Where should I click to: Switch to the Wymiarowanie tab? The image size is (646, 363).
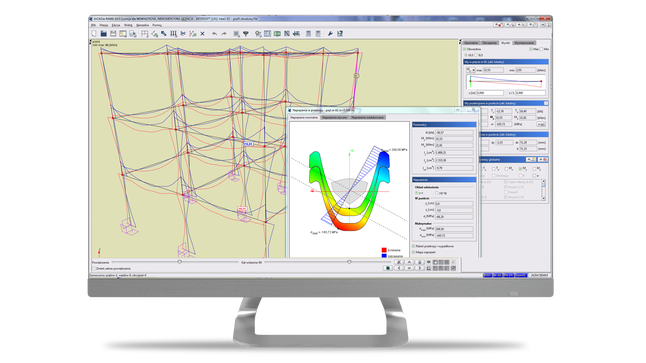524,43
